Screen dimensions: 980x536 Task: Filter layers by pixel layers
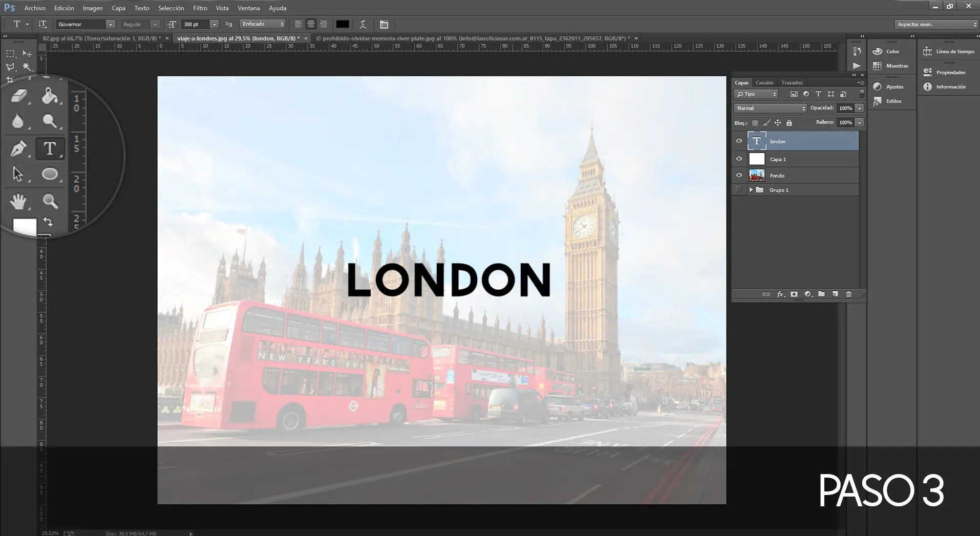[x=794, y=94]
